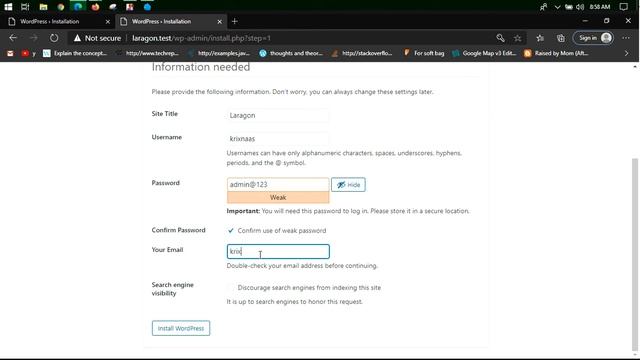Open the Collections panel
This screenshot has height=360, width=640.
pos(561,38)
